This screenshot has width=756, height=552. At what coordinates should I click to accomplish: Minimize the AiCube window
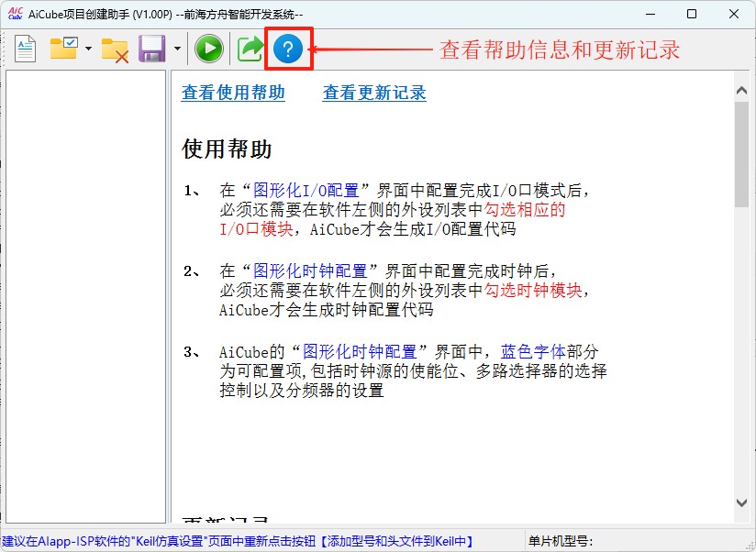[650, 14]
